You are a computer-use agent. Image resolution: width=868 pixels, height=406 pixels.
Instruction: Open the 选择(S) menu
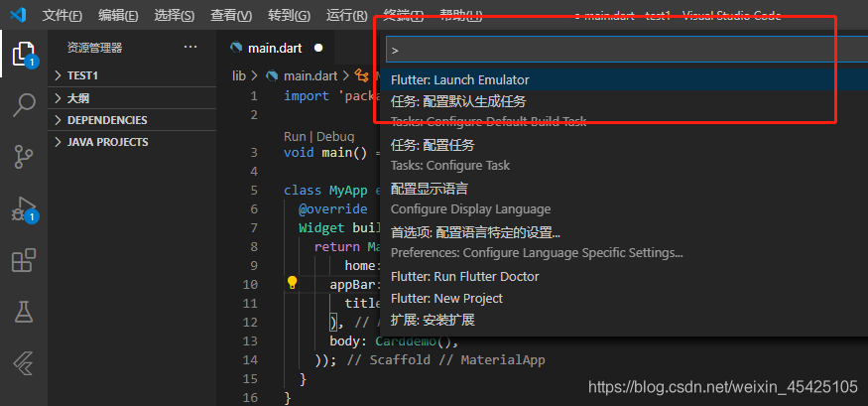pos(174,16)
